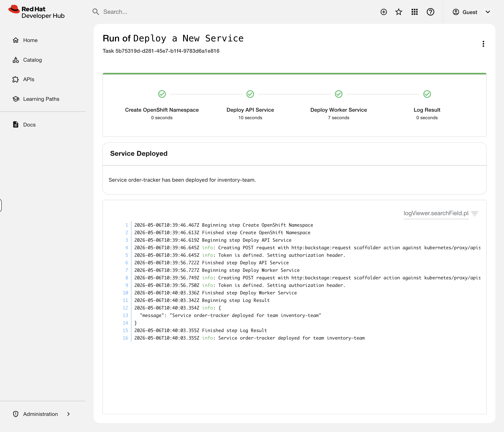Open the help question mark icon
The height and width of the screenshot is (432, 504).
point(430,12)
